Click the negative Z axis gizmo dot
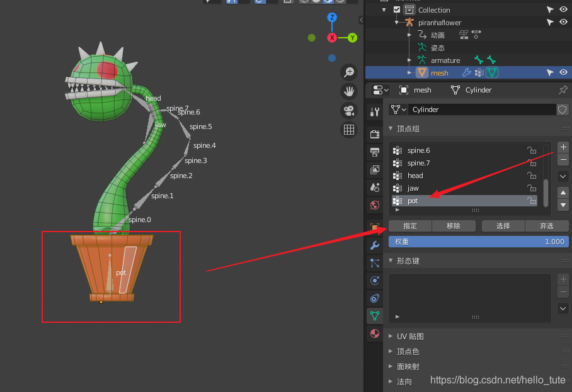Screen dimensions: 572x392 [332, 58]
